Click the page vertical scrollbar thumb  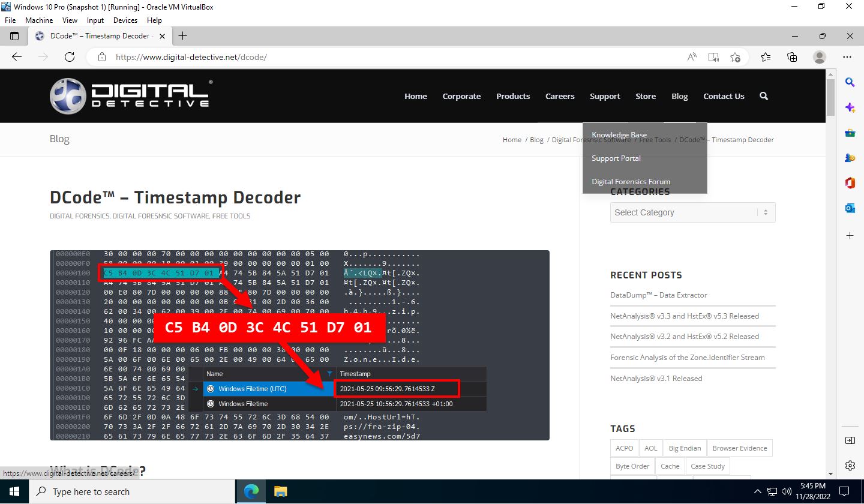pos(830,97)
